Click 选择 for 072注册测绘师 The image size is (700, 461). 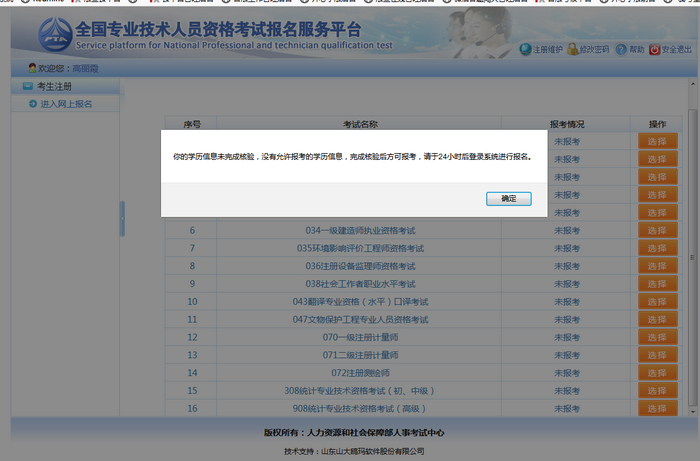coord(657,373)
